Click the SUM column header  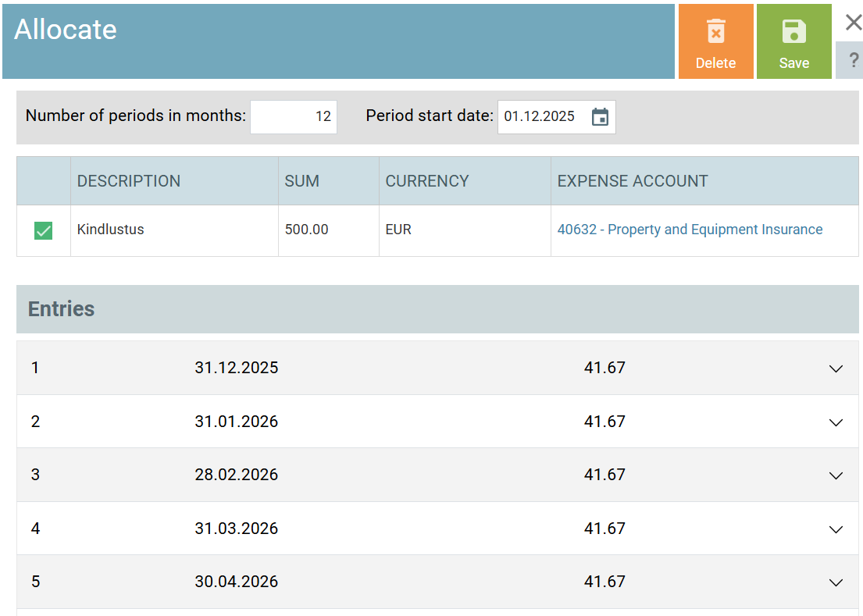tap(302, 181)
